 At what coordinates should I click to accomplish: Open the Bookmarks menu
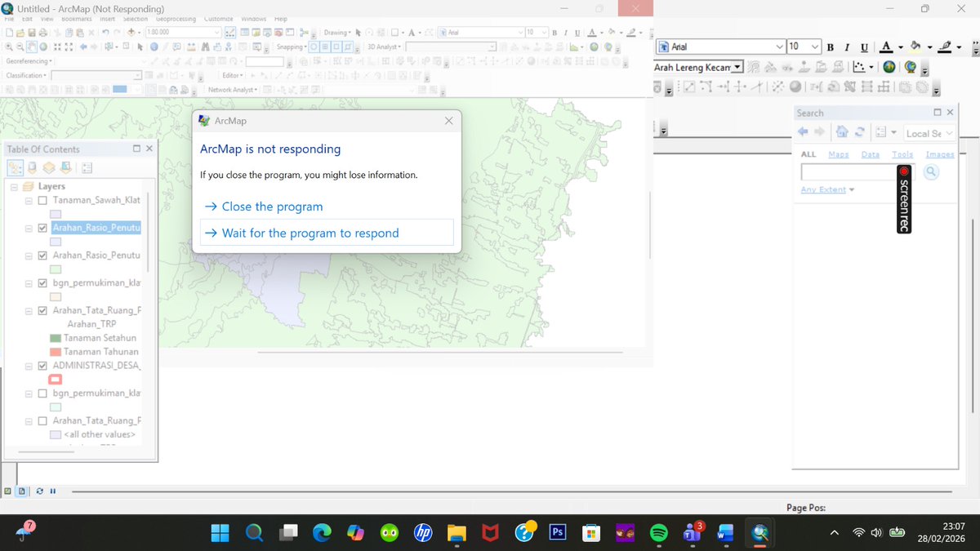point(77,18)
